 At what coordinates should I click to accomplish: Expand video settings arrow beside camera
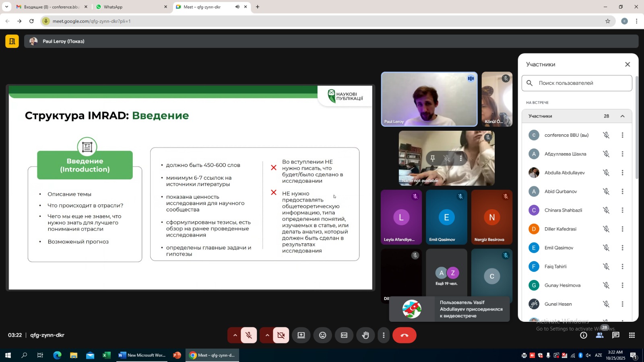pos(267,335)
